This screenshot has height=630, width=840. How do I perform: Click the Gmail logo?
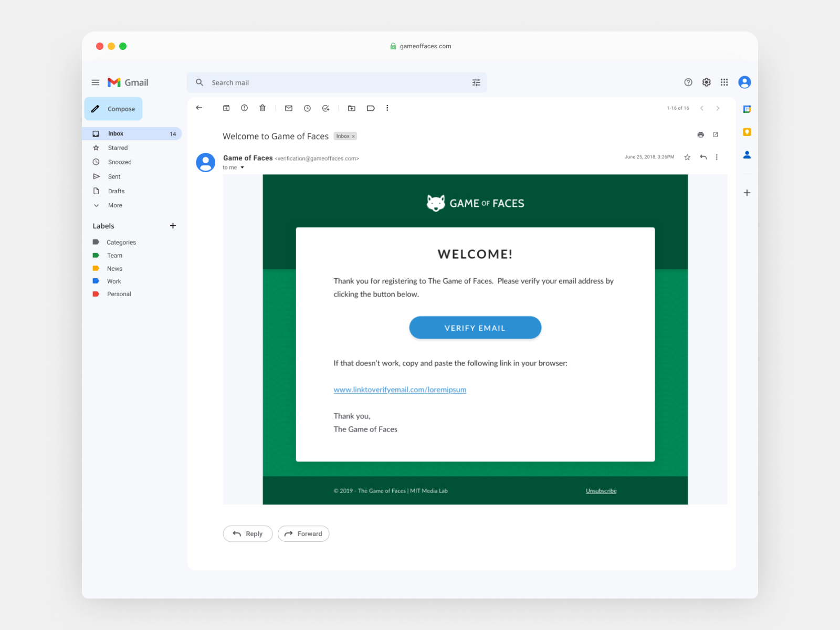click(128, 82)
